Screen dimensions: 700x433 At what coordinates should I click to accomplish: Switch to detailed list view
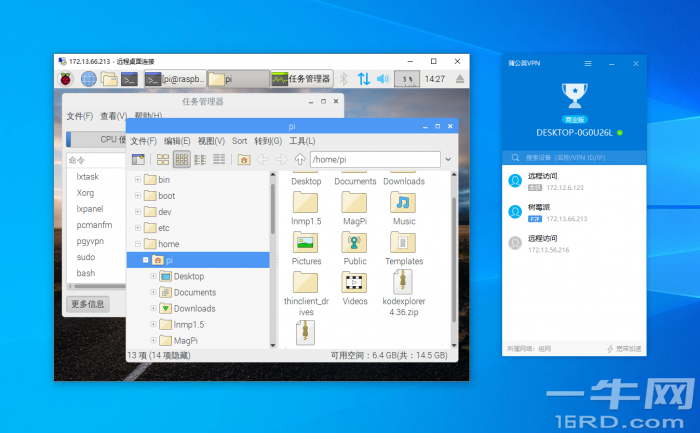[219, 159]
